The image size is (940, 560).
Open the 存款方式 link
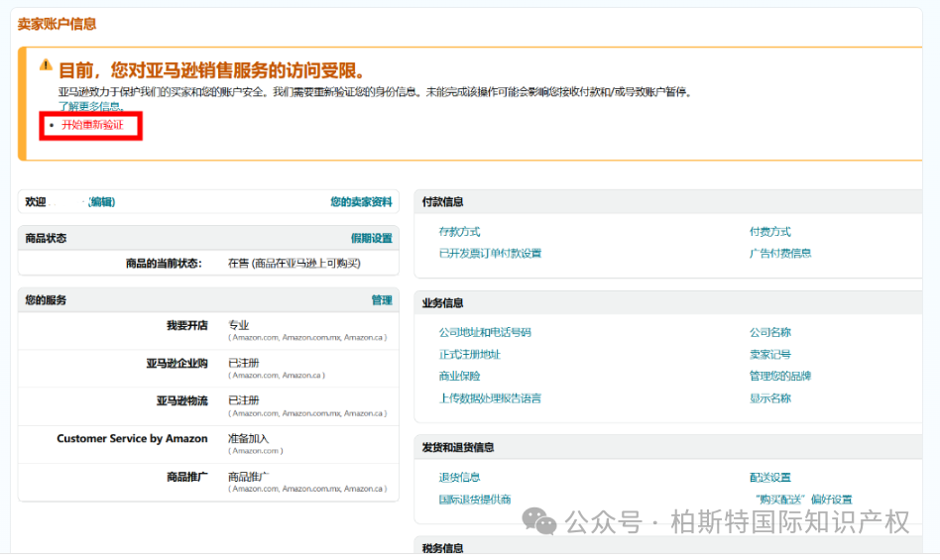coord(459,232)
